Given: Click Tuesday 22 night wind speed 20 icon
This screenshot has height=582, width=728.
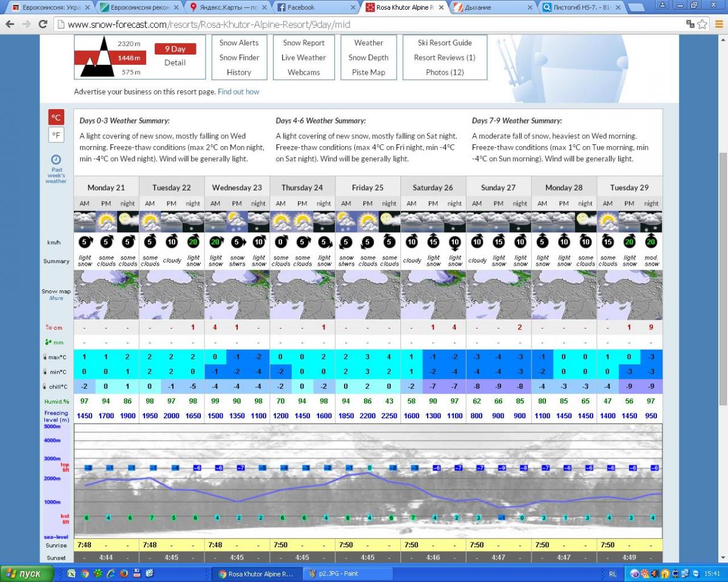Looking at the screenshot, I should click(x=193, y=243).
